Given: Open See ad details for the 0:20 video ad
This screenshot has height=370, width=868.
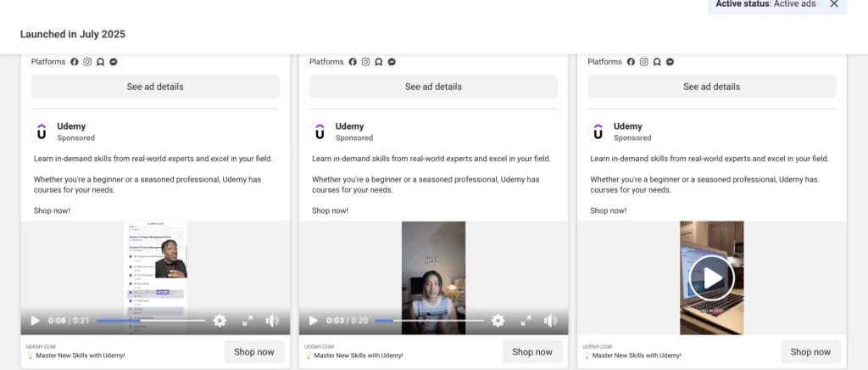Looking at the screenshot, I should click(x=433, y=87).
